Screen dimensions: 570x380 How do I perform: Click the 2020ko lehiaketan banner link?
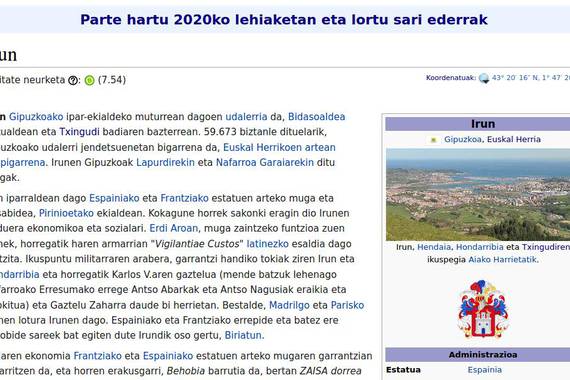point(284,20)
